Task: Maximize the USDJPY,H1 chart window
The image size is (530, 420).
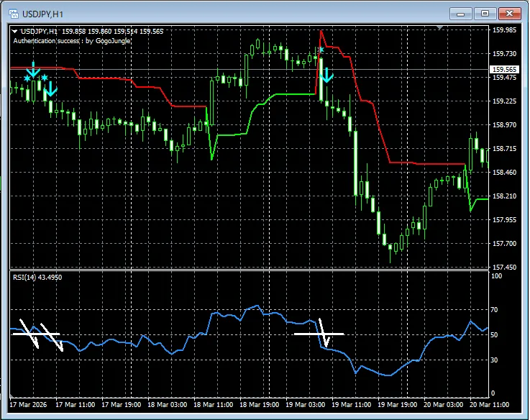Action: click(485, 14)
